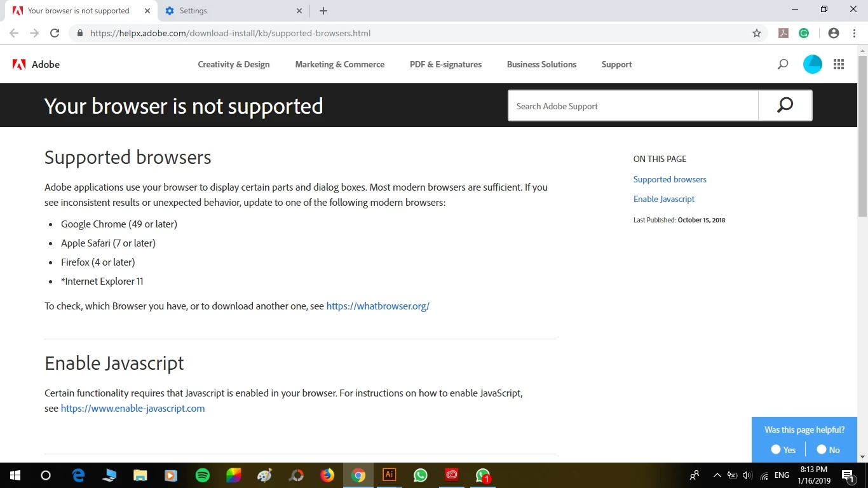This screenshot has height=488, width=868.
Task: Expand Creativity & Design navigation menu
Action: [x=234, y=64]
